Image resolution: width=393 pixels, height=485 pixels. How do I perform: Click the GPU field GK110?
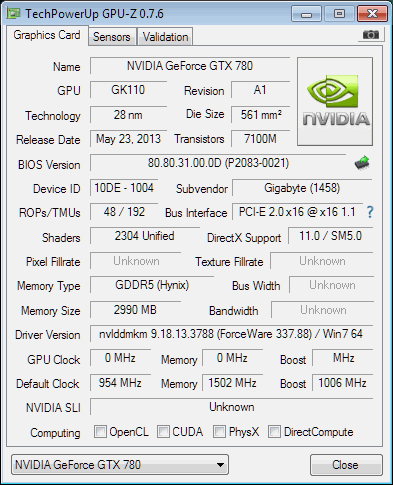128,90
